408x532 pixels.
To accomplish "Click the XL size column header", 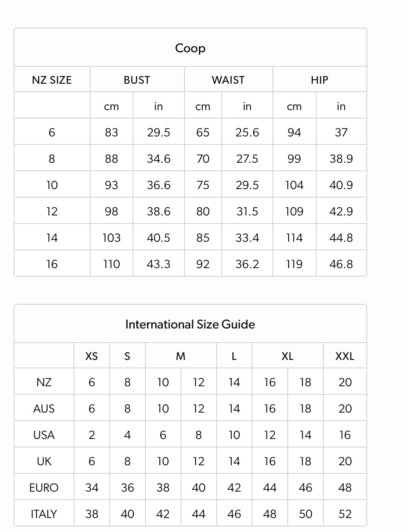I will point(287,356).
